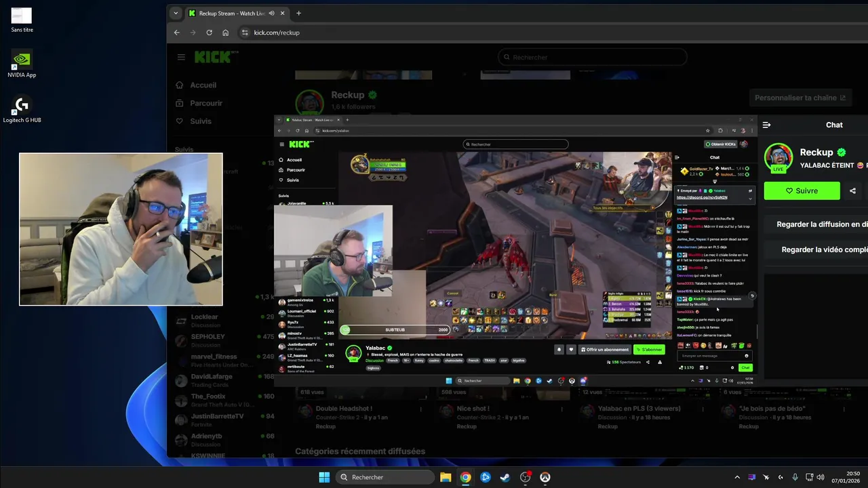Open the "Je bois pas de bédo" video
The height and width of the screenshot is (488, 868).
(x=772, y=409)
